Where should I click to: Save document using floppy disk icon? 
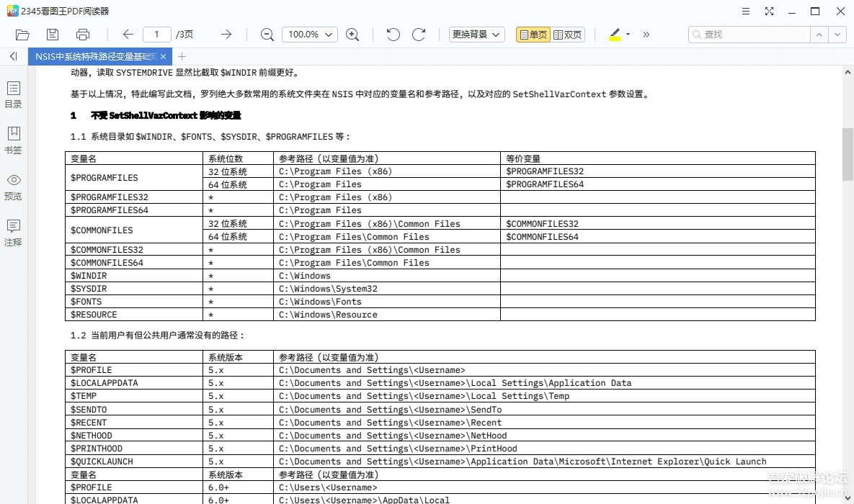[x=53, y=35]
